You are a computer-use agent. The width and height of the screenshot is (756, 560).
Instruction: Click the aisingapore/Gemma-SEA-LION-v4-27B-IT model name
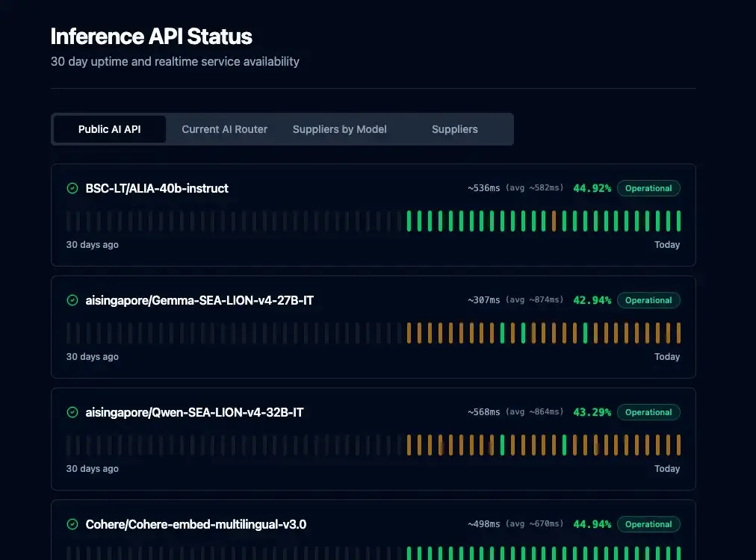point(199,300)
